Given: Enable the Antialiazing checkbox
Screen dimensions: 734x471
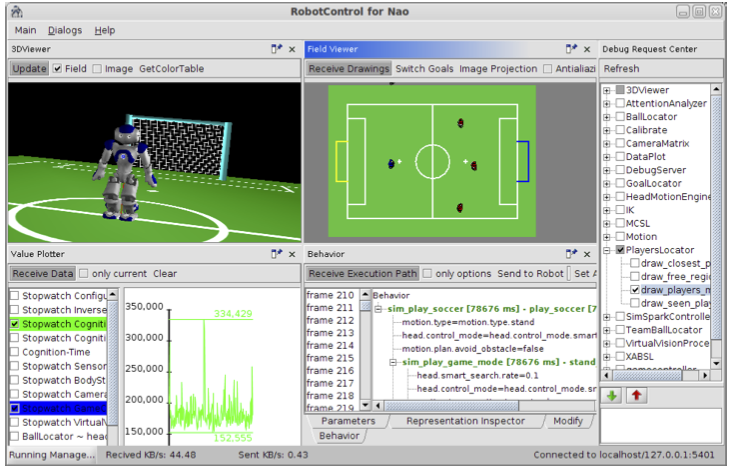Looking at the screenshot, I should point(547,69).
